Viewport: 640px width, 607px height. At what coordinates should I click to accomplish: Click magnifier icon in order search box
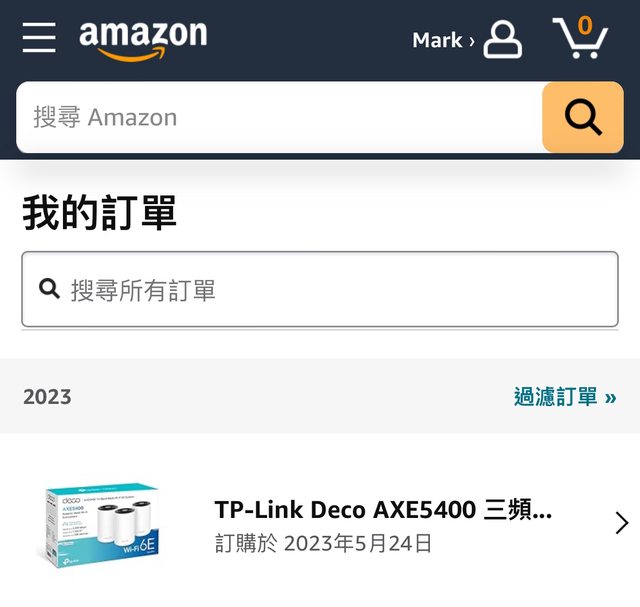[x=49, y=289]
